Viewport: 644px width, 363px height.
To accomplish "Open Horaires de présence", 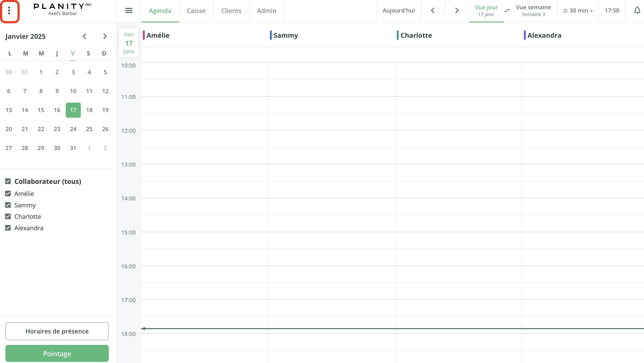I will (x=57, y=331).
